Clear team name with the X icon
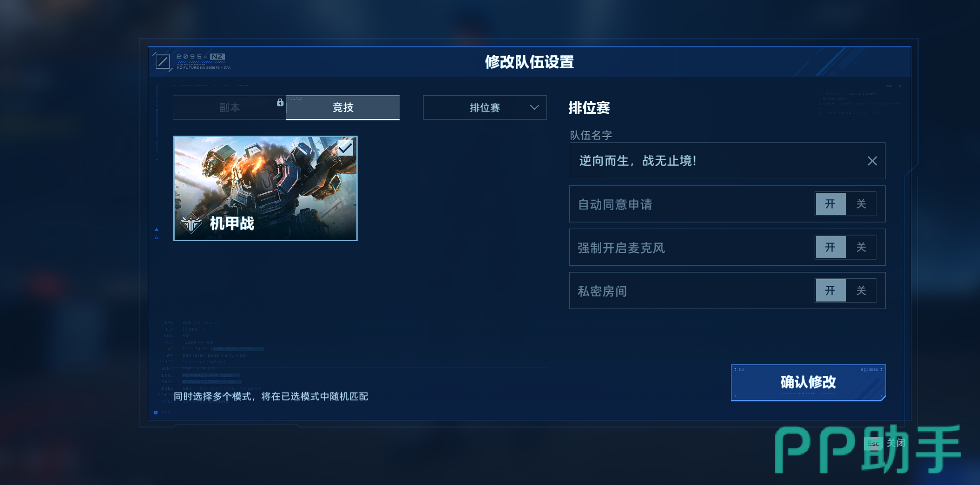This screenshot has height=485, width=980. coord(872,161)
